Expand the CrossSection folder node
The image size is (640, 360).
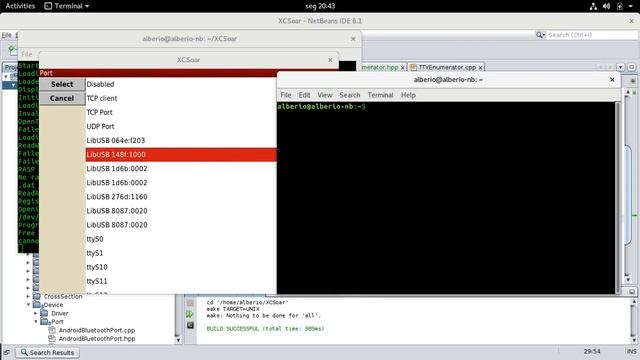click(x=28, y=296)
